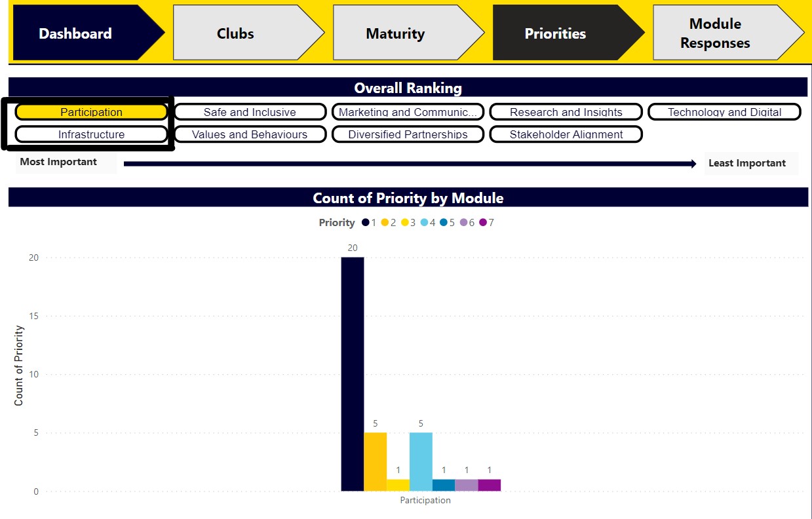Screen dimensions: 812x519
Task: Go to Module Responses page
Action: (715, 32)
